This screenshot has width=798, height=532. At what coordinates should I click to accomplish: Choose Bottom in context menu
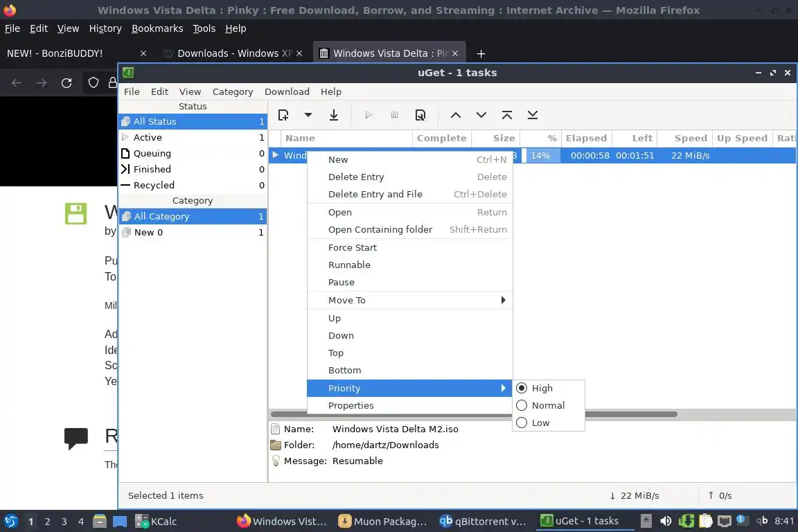pyautogui.click(x=409, y=370)
